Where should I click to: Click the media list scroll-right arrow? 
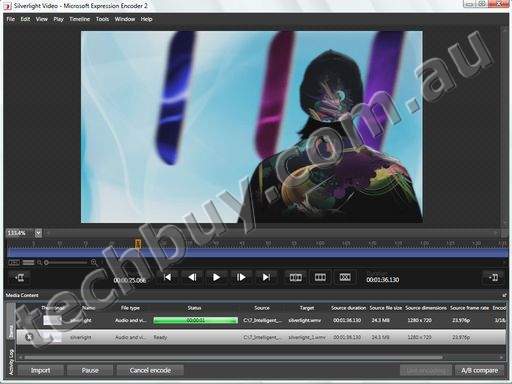(x=501, y=357)
